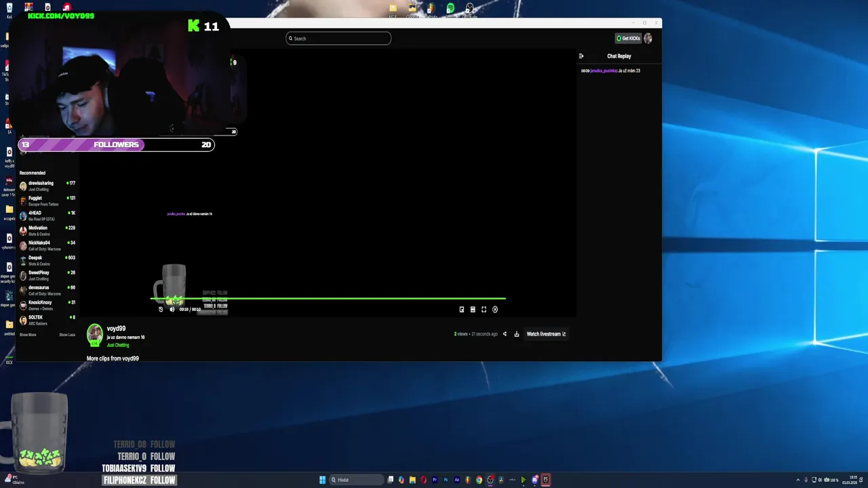
Task: Open the Microsoft Copilot icon in the taskbar
Action: click(x=401, y=480)
